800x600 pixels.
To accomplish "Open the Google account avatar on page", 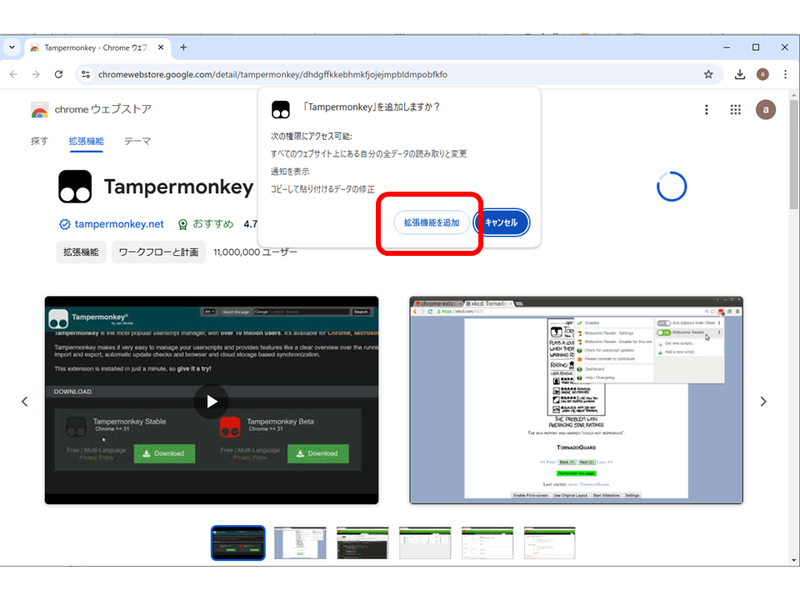I will pos(765,110).
